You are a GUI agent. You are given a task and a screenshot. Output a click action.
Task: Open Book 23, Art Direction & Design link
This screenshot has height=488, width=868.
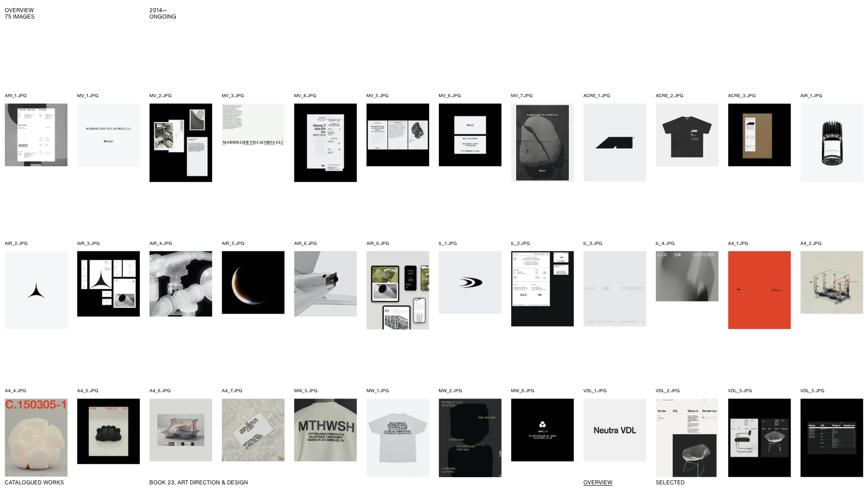[198, 483]
